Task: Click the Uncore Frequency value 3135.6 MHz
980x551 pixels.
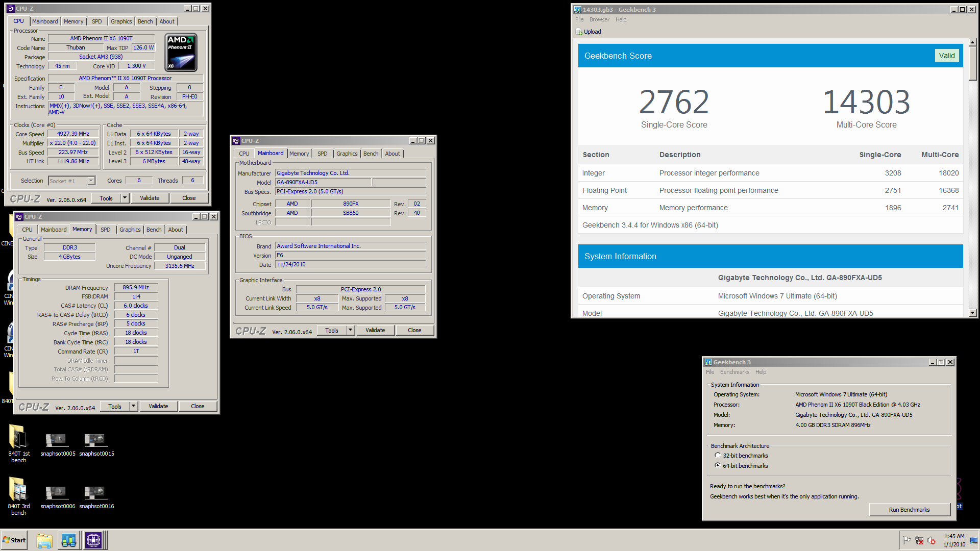Action: pyautogui.click(x=180, y=266)
